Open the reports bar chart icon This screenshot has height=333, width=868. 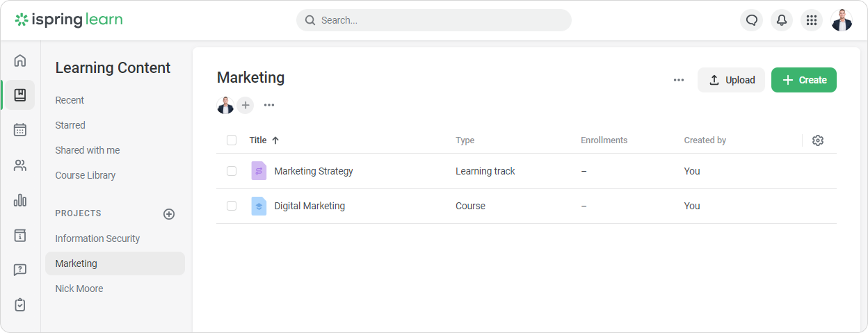coord(20,200)
